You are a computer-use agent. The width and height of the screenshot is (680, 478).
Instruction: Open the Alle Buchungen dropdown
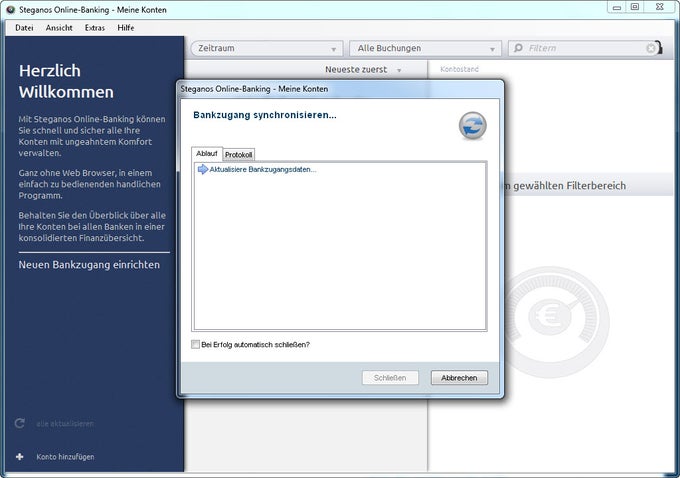pyautogui.click(x=425, y=48)
